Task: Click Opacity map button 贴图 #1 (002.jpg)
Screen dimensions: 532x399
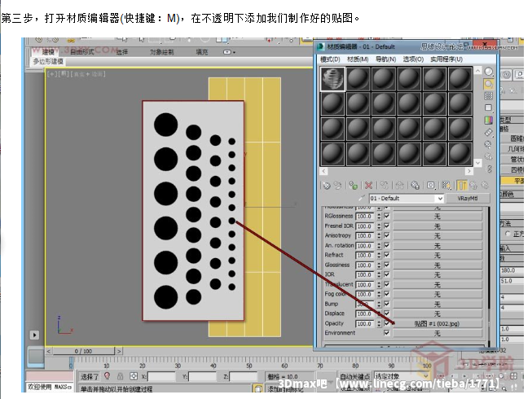Action: pos(437,324)
